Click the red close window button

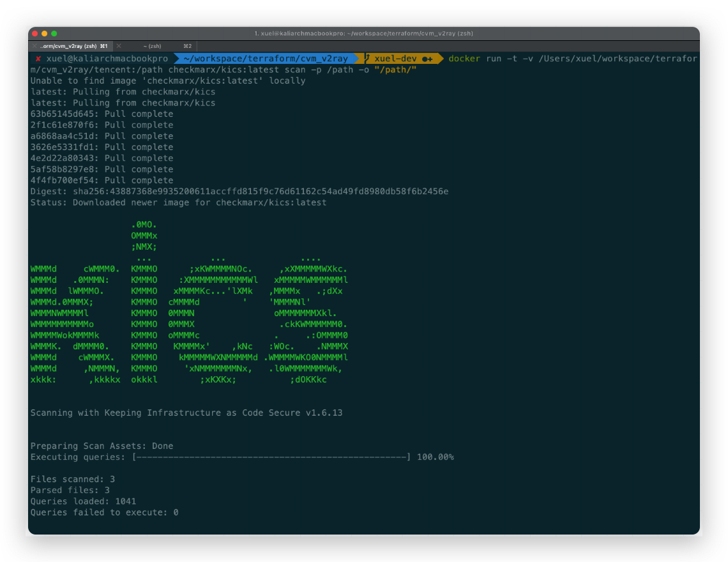[35, 33]
